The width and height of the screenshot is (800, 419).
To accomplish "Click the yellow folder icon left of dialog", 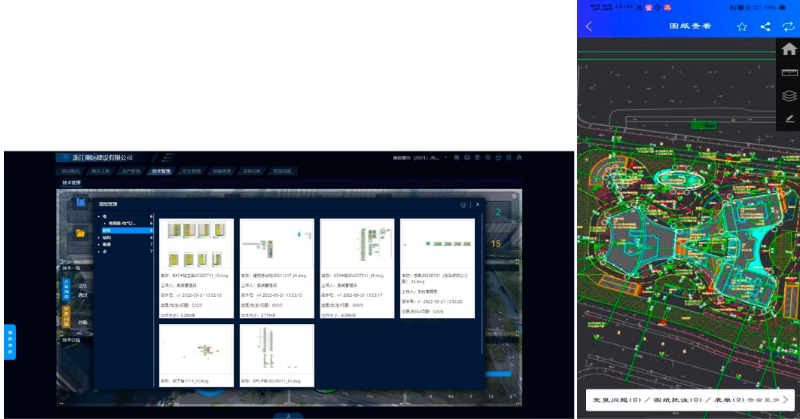I will coord(81,233).
